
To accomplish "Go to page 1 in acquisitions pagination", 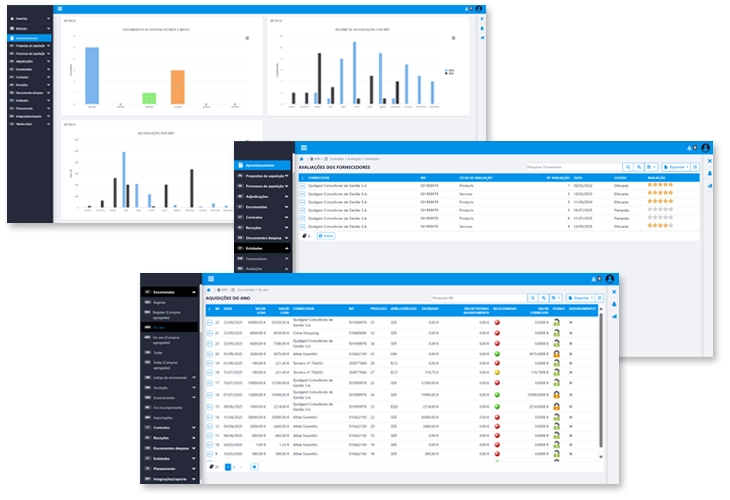I will tap(228, 466).
